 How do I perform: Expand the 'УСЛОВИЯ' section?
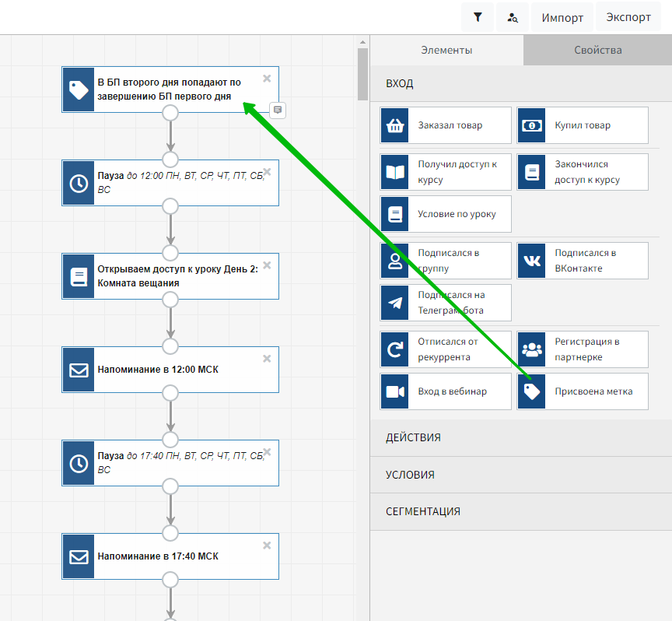pos(520,475)
